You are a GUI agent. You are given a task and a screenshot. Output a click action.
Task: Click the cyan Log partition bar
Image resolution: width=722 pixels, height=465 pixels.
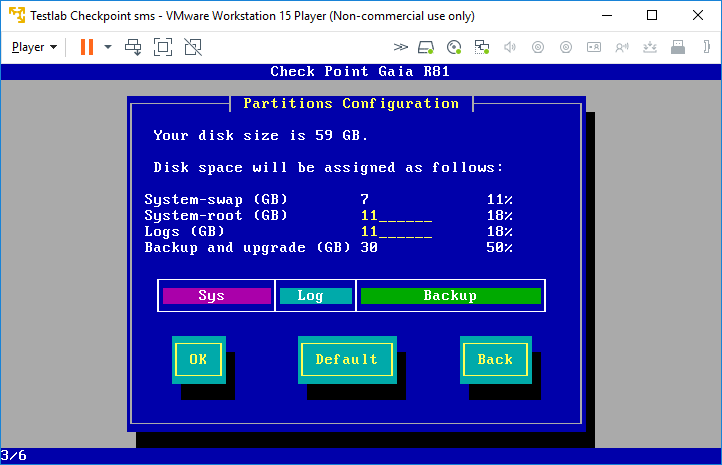point(316,296)
